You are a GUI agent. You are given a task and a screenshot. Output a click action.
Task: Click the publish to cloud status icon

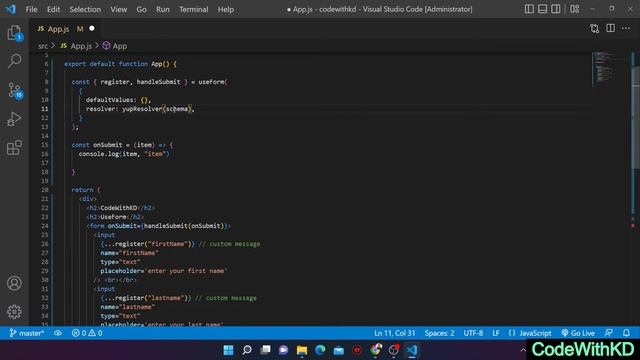pos(58,333)
